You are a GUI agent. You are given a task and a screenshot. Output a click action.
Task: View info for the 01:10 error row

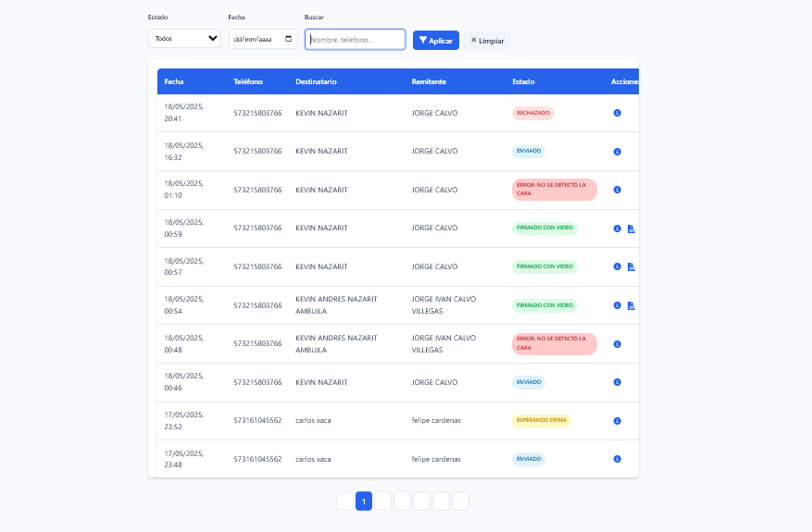(x=617, y=190)
